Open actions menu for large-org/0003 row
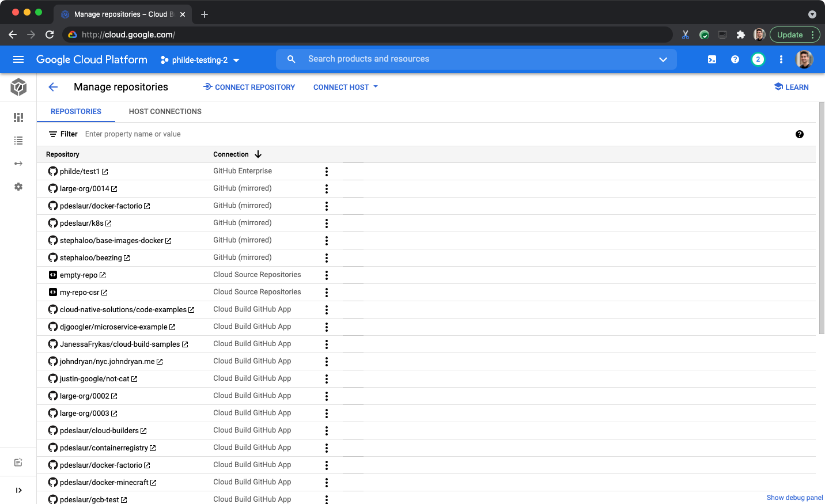The height and width of the screenshot is (504, 825). tap(327, 414)
